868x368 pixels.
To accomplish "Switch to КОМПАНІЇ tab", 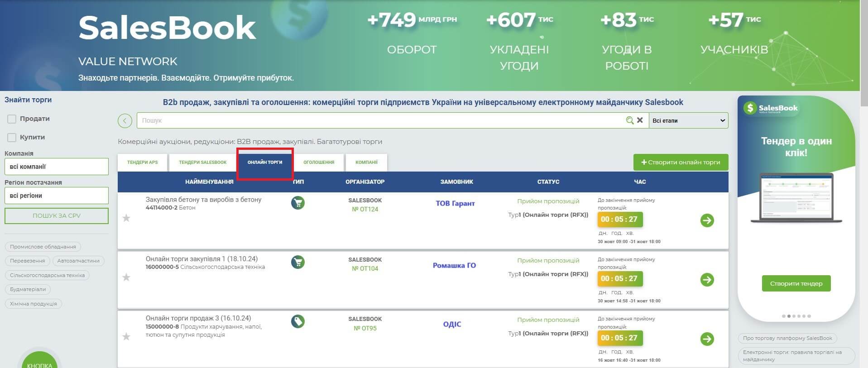I will 366,162.
